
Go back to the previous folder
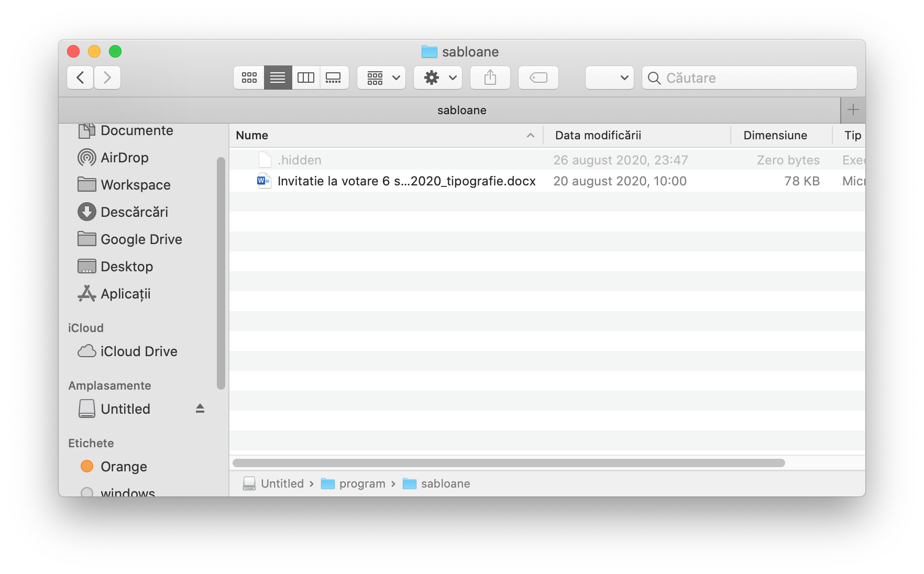click(80, 78)
